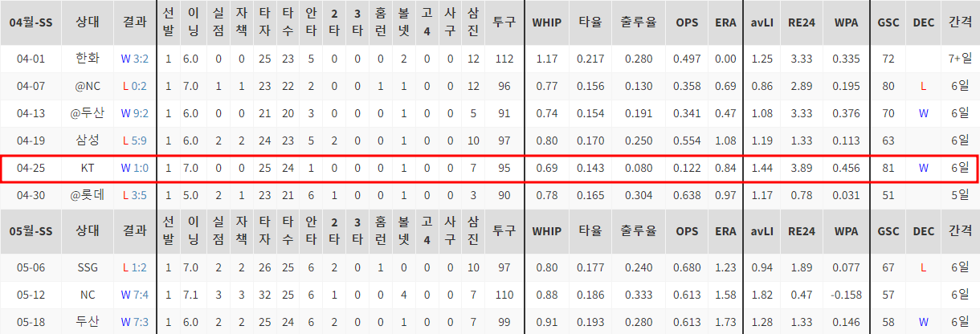Open the W 1:0 result in highlighted KT row
Viewport: 980px width, 334px height.
(134, 168)
